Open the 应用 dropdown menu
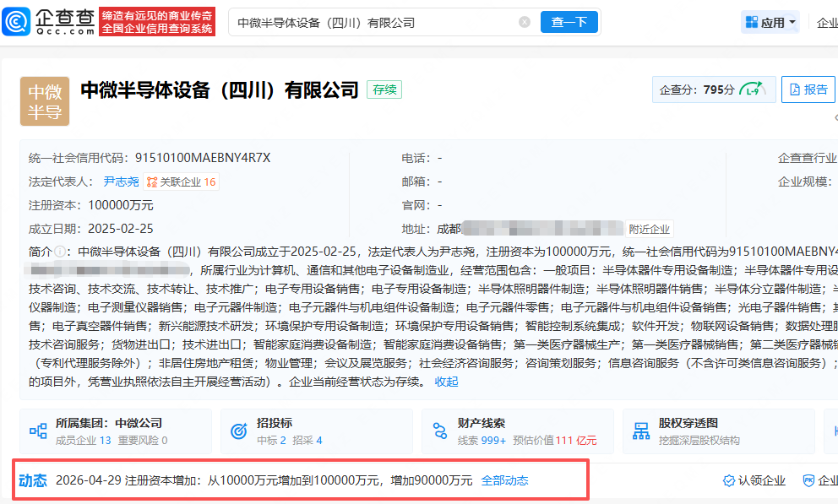The image size is (838, 504). click(770, 22)
